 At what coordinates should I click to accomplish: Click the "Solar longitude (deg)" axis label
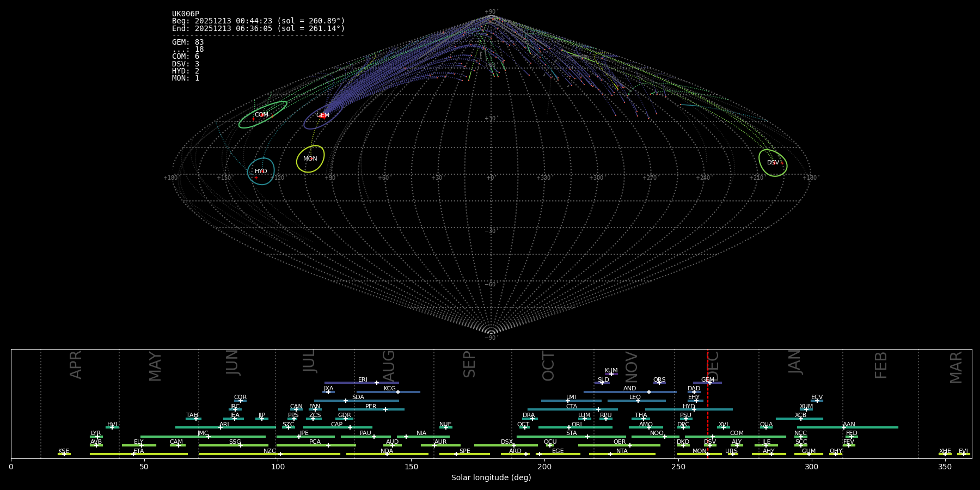click(491, 477)
